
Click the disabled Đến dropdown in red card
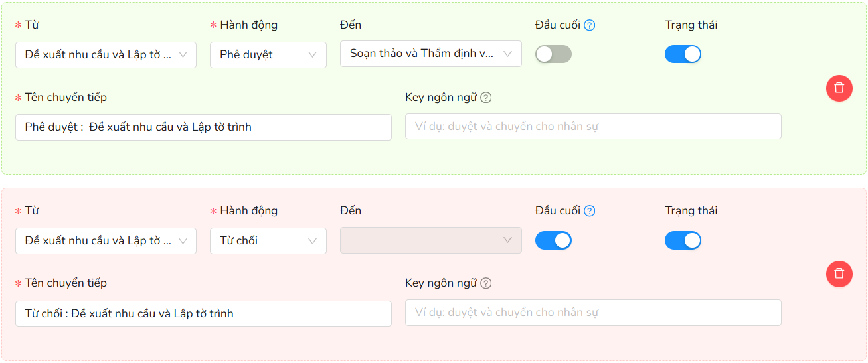(431, 240)
